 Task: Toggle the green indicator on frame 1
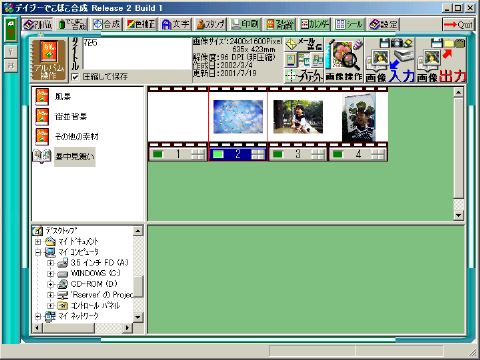tap(157, 154)
